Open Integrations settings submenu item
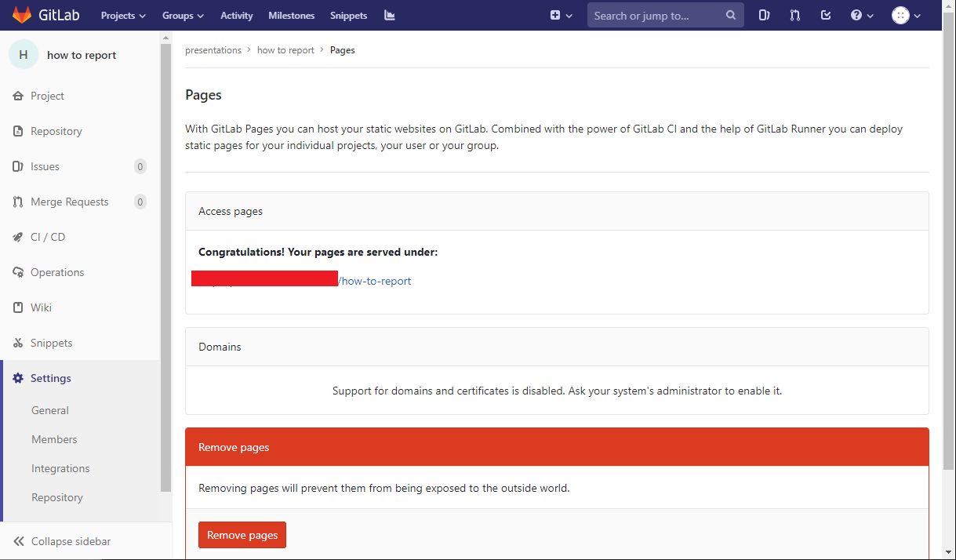 (60, 468)
